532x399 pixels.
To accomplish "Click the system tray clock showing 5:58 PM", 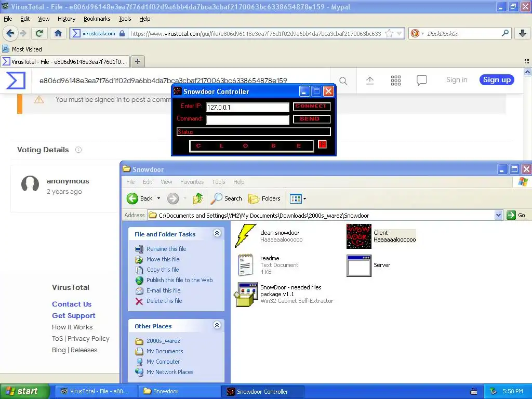I will (512, 391).
